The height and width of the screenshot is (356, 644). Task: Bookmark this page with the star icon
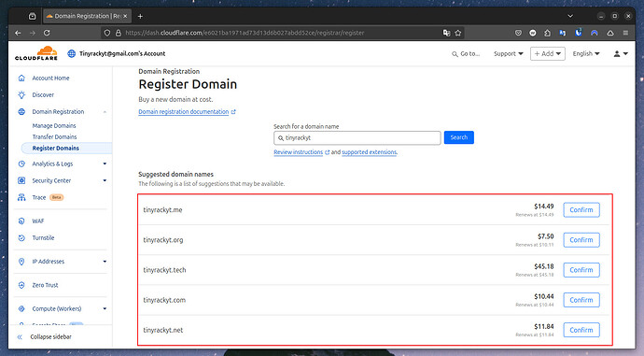(458, 33)
